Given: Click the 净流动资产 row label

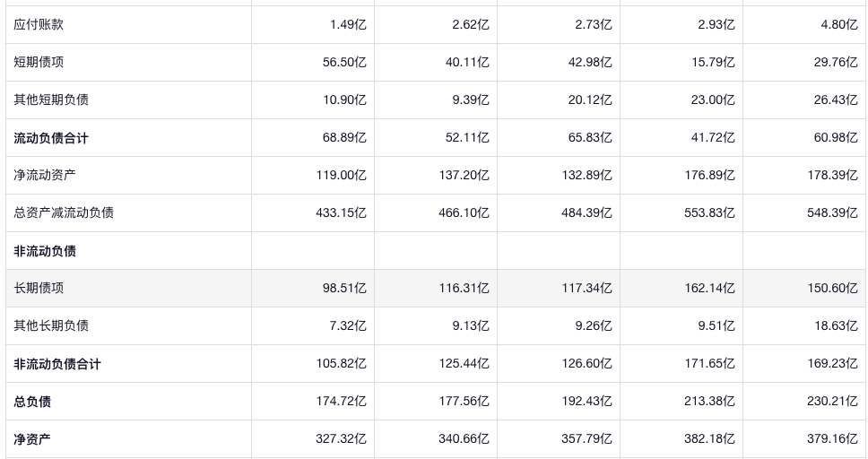Looking at the screenshot, I should click(45, 175).
